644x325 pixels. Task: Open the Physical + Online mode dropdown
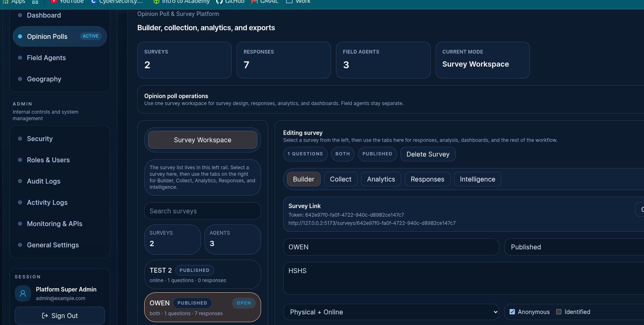coord(391,312)
